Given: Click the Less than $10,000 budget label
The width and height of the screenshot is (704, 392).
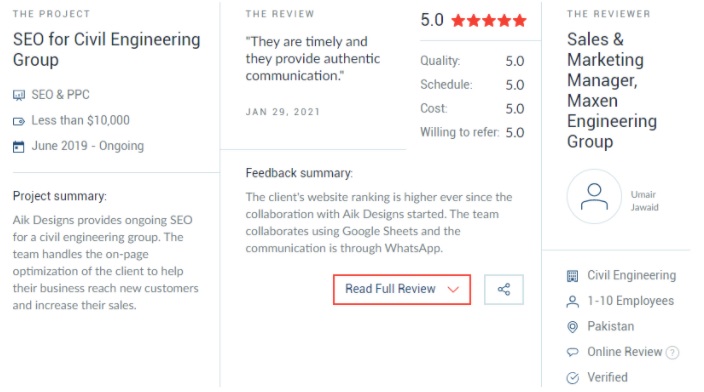Looking at the screenshot, I should tap(80, 120).
